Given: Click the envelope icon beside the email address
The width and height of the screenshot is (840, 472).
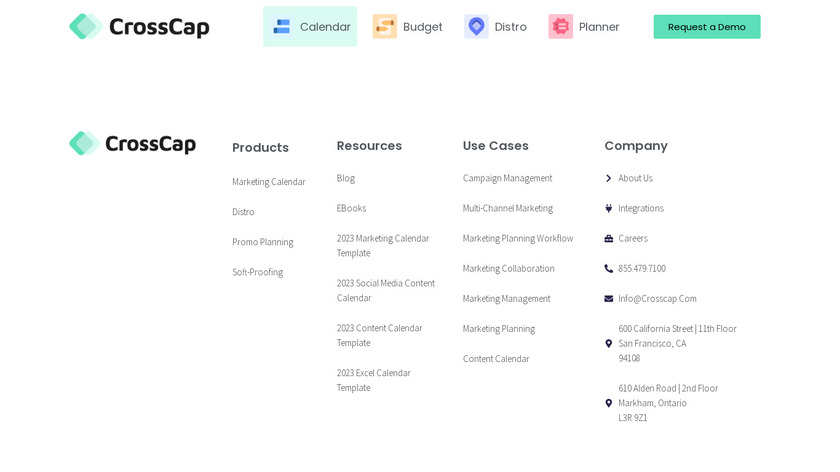Looking at the screenshot, I should (x=609, y=299).
